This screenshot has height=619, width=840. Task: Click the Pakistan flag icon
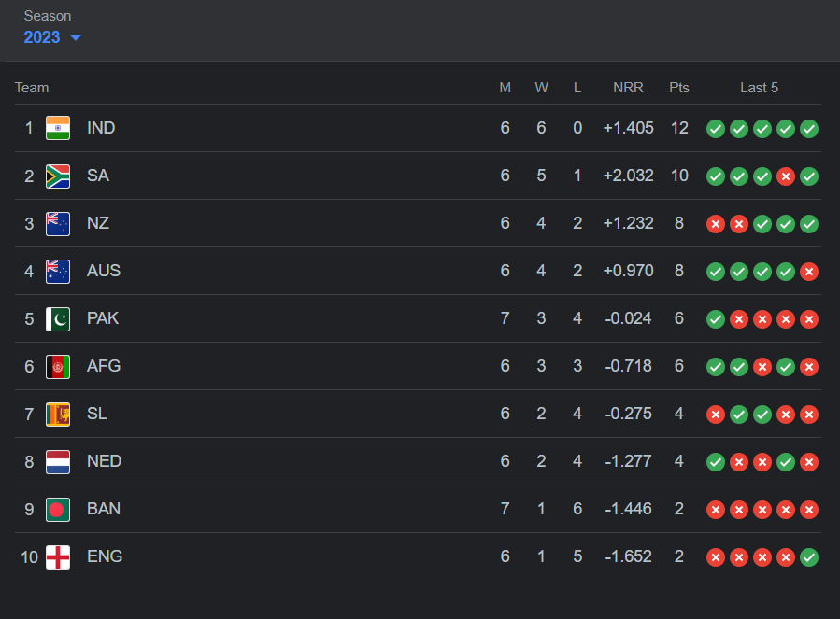pos(58,318)
